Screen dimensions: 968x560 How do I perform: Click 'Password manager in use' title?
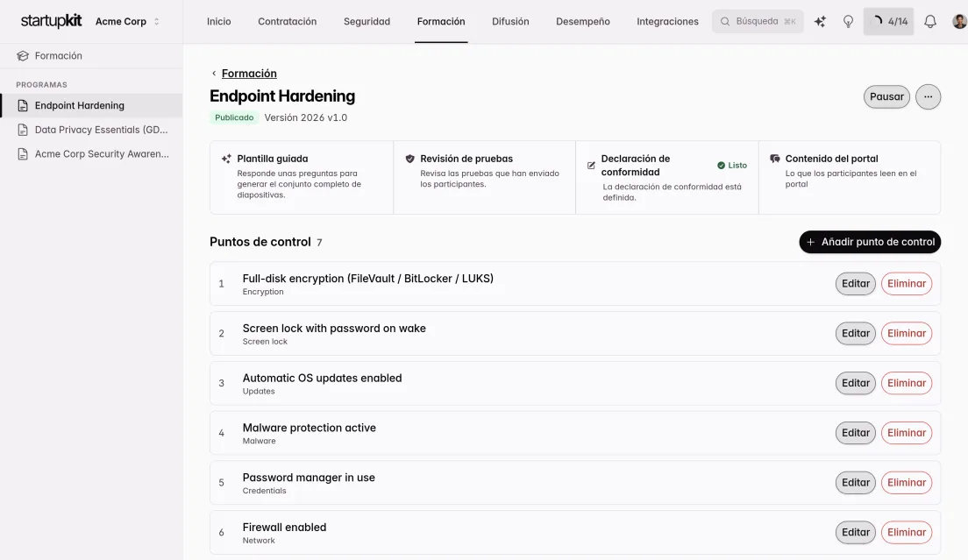(x=309, y=478)
